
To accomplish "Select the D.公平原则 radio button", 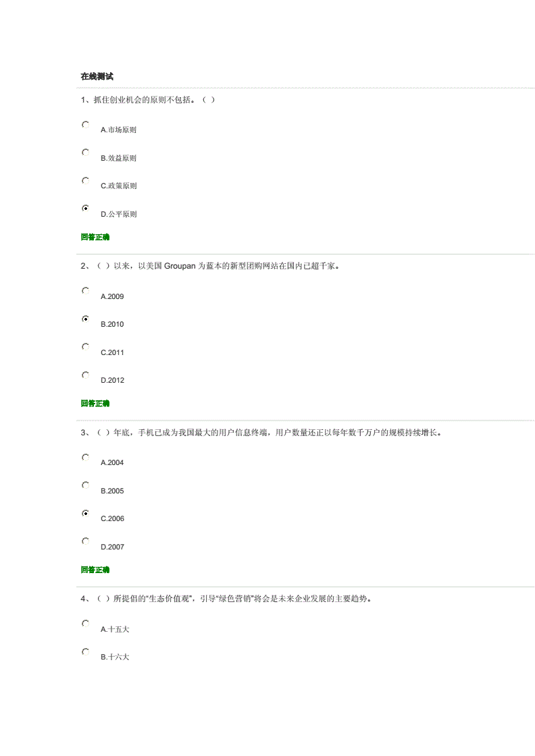I will [85, 208].
